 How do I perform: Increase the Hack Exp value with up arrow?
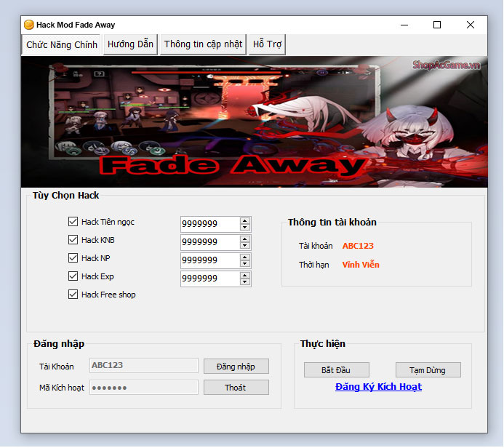coord(245,276)
